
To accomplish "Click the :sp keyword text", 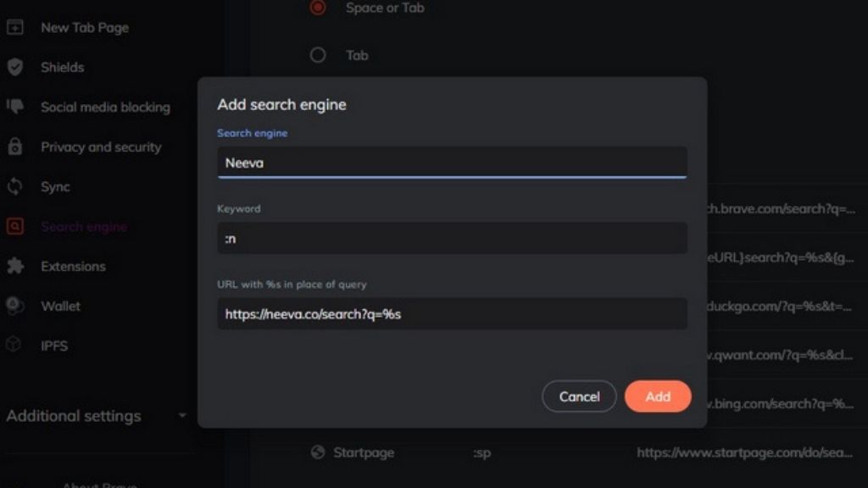I will click(482, 453).
